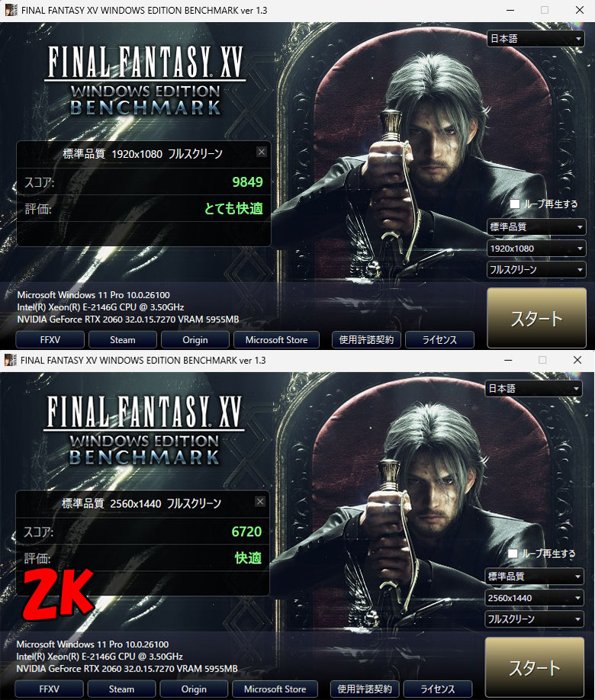Open the Steam store link in top window

coord(122,340)
